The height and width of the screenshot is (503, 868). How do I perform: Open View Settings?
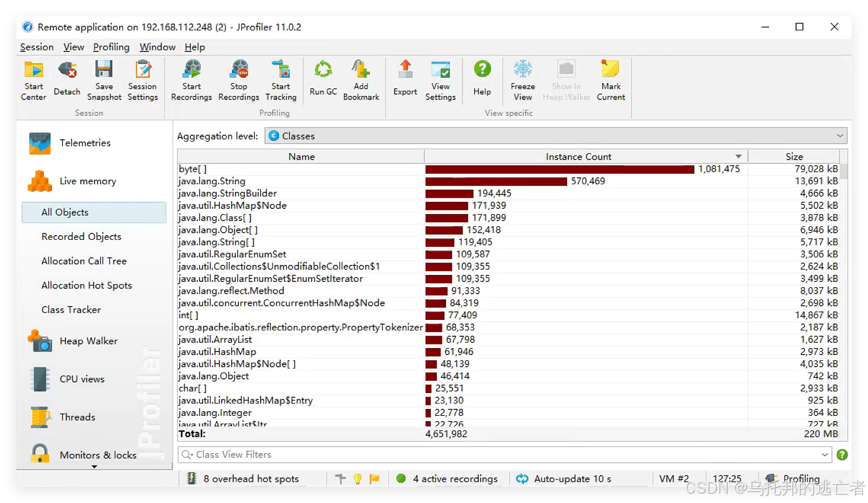pyautogui.click(x=440, y=80)
